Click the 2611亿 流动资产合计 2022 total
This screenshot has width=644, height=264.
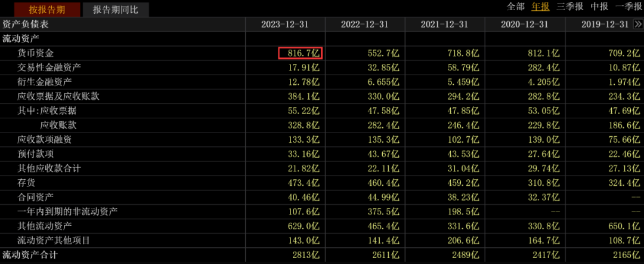coord(386,255)
